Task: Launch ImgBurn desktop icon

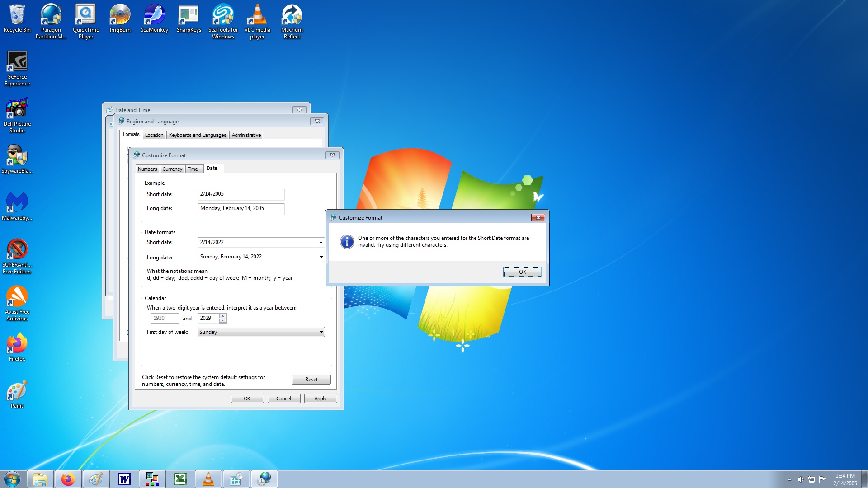Action: click(x=120, y=19)
